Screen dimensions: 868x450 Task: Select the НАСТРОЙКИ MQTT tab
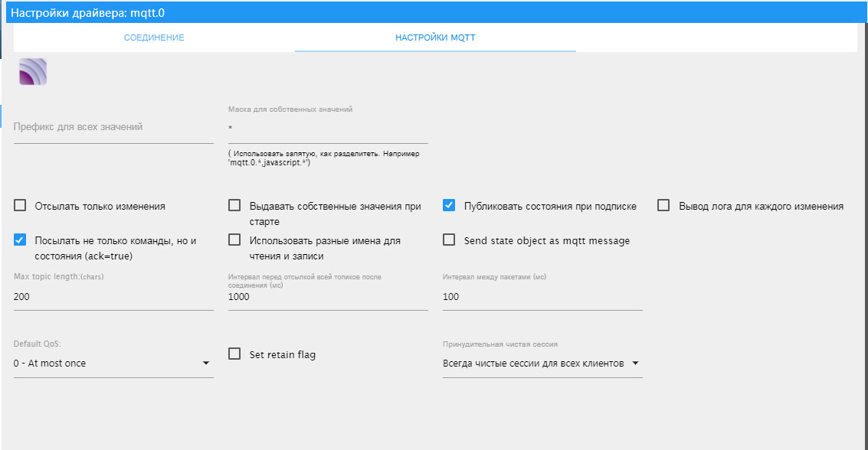(x=435, y=37)
